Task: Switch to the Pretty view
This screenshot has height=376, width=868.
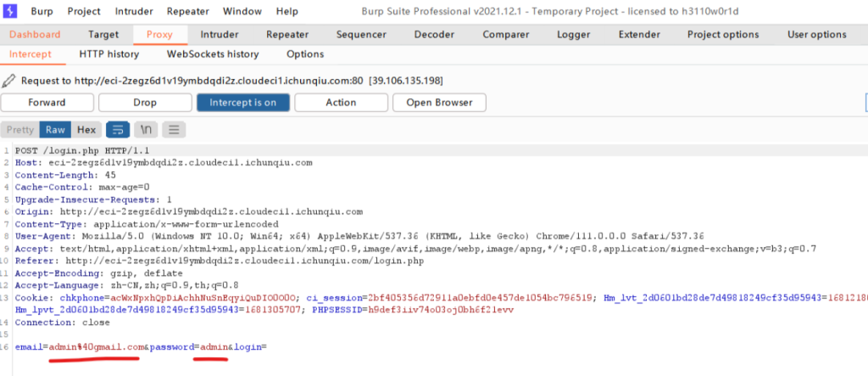Action: click(x=20, y=130)
